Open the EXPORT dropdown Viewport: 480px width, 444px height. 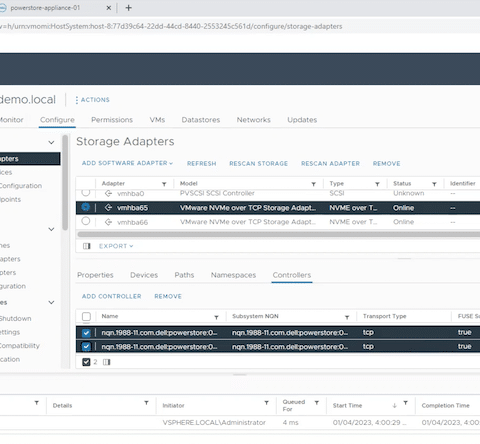[116, 246]
